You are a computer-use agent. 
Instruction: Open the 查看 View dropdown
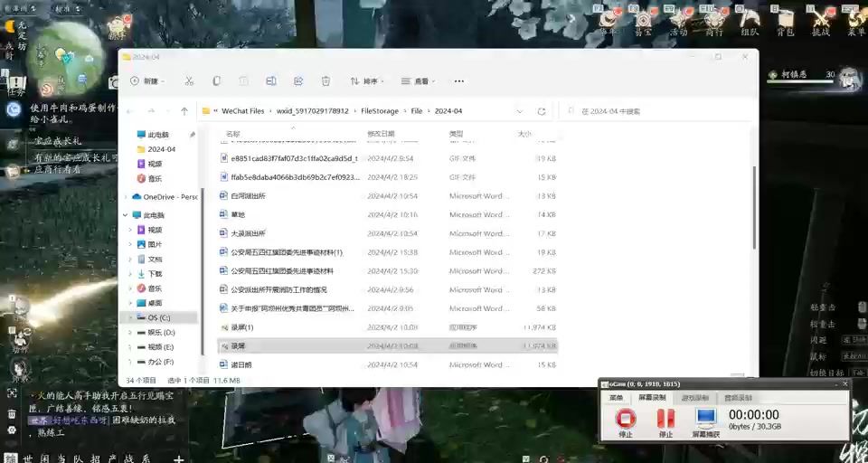point(418,81)
